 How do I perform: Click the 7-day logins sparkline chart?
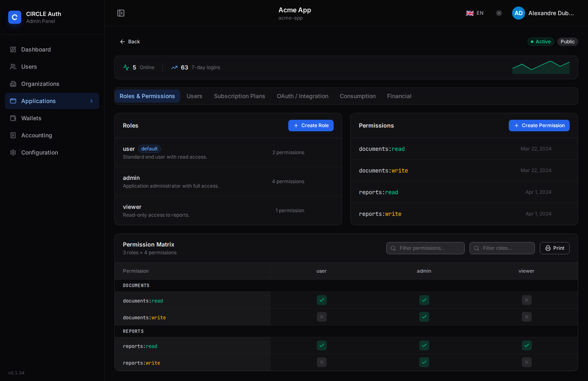click(x=541, y=67)
